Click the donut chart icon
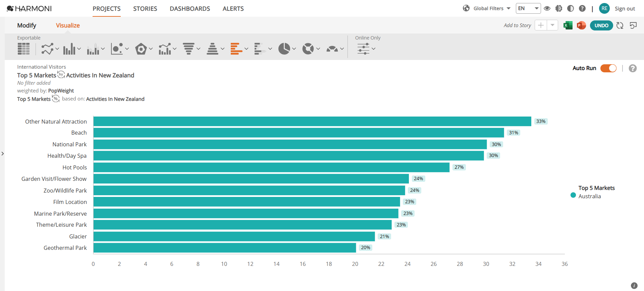Image resolution: width=644 pixels, height=291 pixels. coord(308,49)
